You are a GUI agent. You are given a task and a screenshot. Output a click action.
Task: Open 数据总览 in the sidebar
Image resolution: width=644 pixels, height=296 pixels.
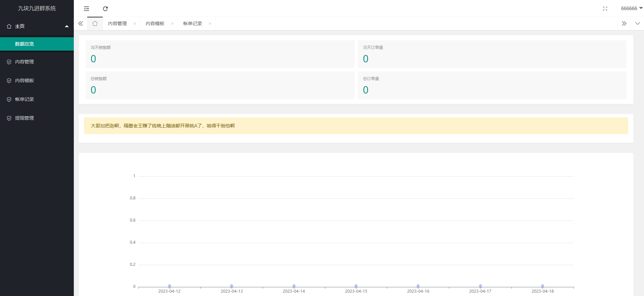coord(37,44)
